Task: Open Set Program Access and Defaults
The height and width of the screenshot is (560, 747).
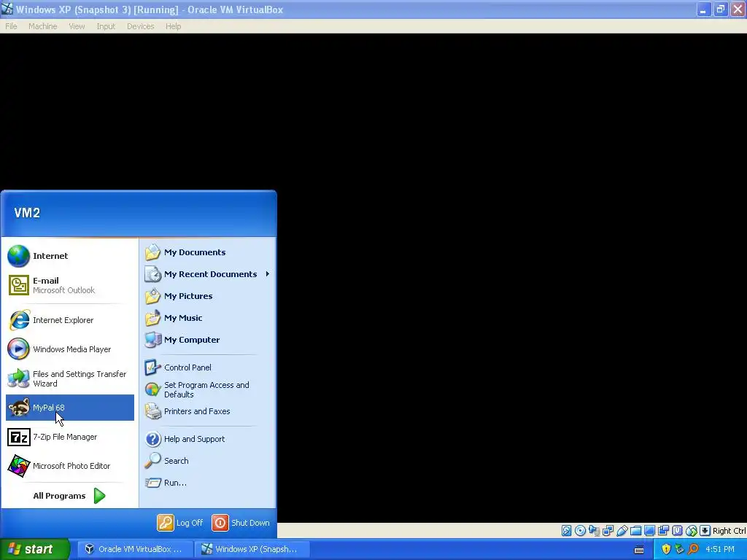Action: (208, 389)
